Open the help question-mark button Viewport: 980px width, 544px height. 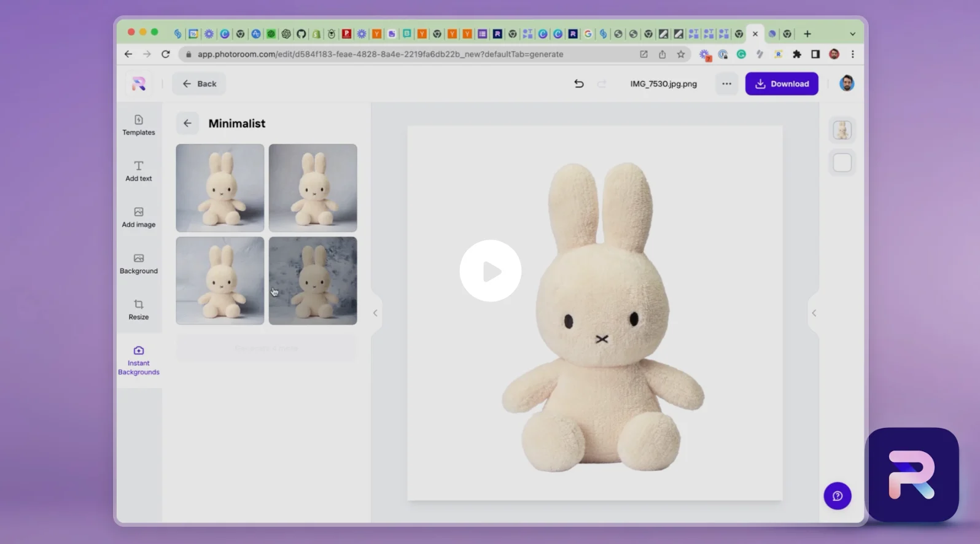837,495
